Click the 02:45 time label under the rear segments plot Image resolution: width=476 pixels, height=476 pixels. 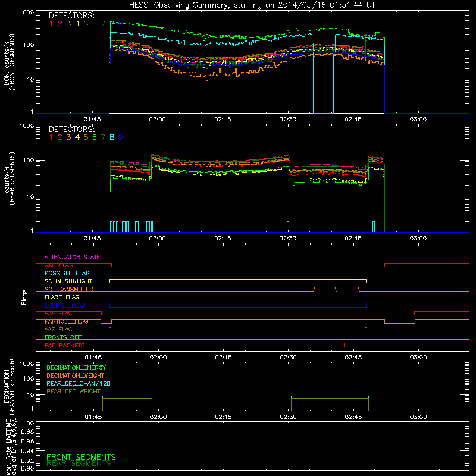pyautogui.click(x=353, y=239)
